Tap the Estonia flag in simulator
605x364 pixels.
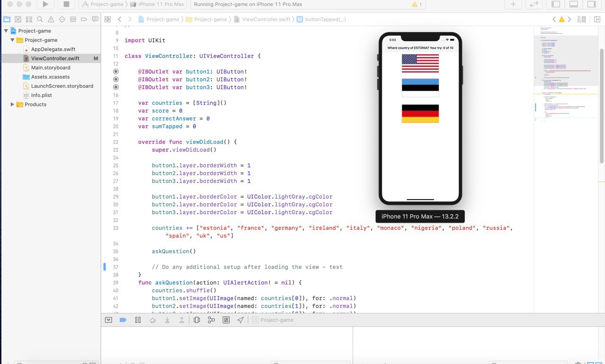click(420, 88)
